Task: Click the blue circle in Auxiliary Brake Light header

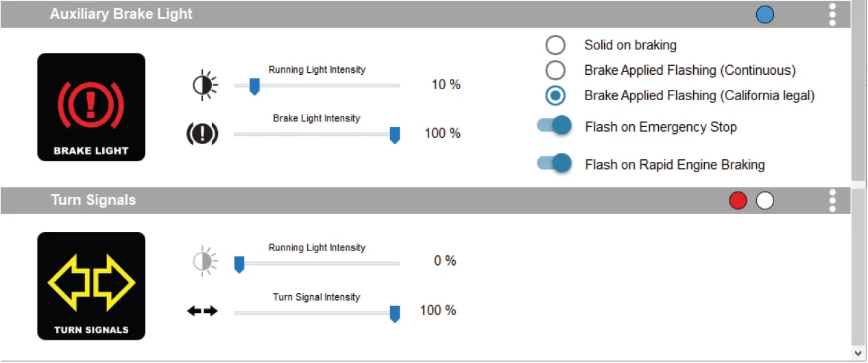Action: 765,14
